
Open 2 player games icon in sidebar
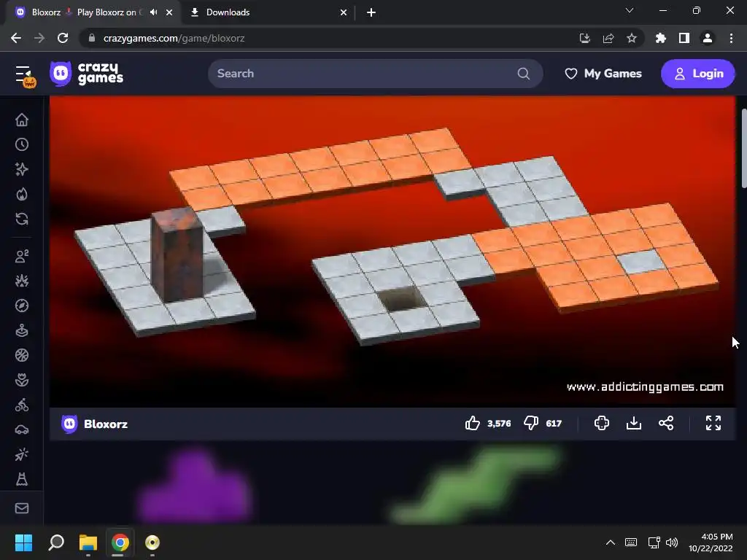(x=22, y=256)
